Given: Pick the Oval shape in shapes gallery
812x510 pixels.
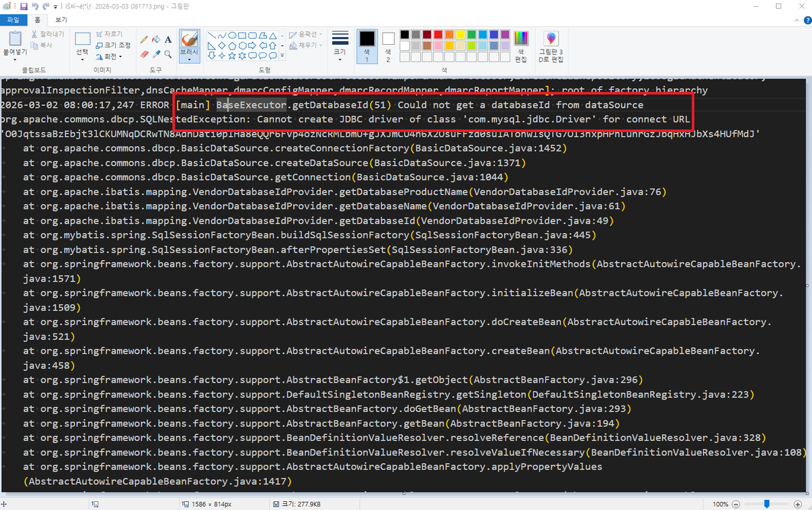Looking at the screenshot, I should tap(232, 35).
